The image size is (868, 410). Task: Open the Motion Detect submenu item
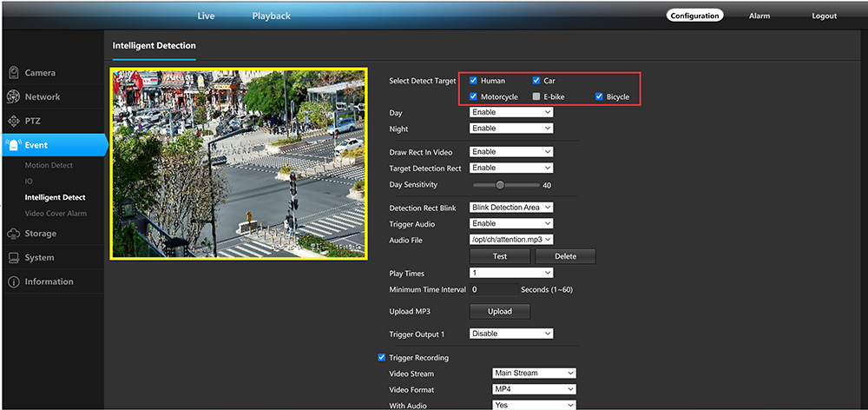49,165
